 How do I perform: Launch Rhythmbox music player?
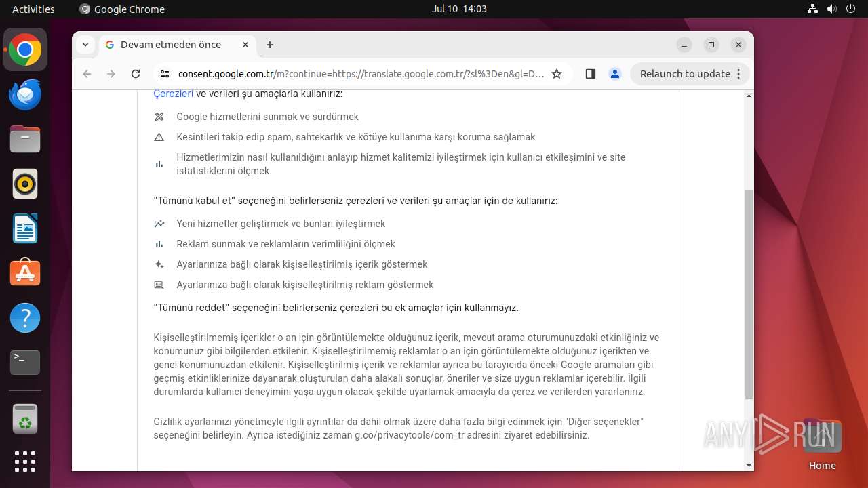(25, 184)
